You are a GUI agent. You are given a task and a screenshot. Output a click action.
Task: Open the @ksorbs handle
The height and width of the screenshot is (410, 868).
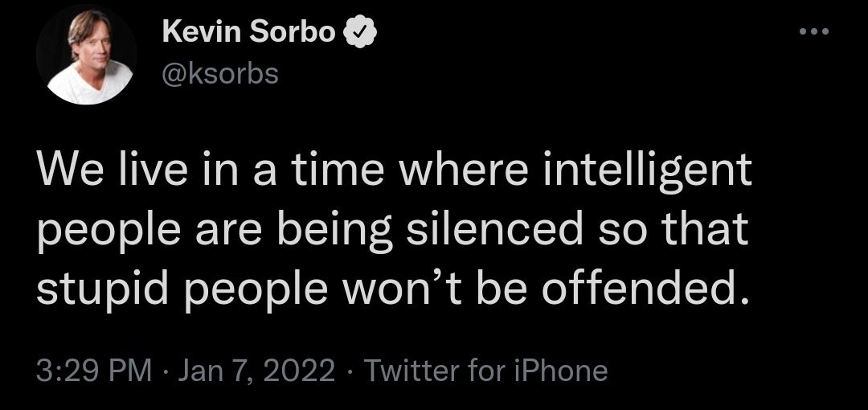[220, 73]
